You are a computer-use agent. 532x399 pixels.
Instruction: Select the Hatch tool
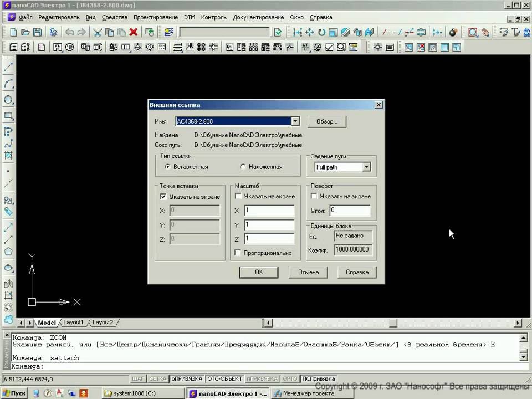tap(8, 155)
